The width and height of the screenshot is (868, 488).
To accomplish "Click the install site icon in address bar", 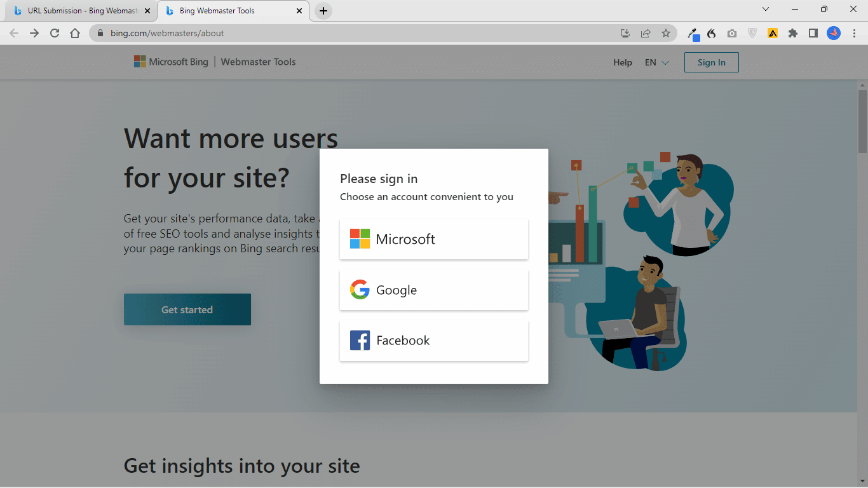I will (x=625, y=33).
